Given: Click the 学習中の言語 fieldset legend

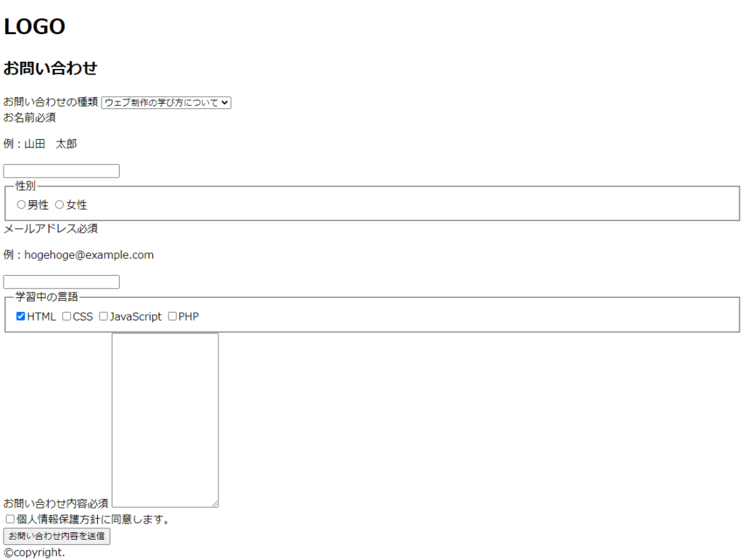Looking at the screenshot, I should click(x=47, y=297).
